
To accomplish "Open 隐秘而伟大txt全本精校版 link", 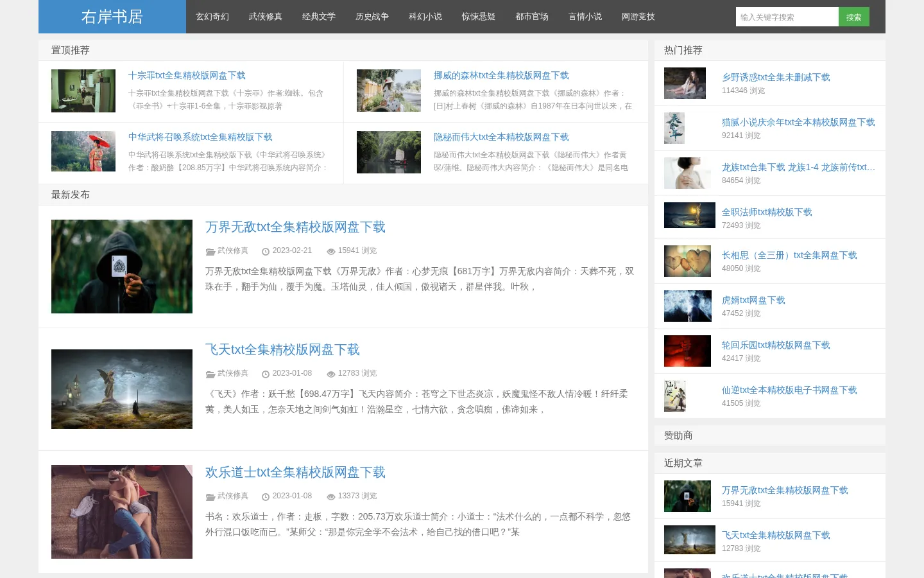I will pos(501,137).
